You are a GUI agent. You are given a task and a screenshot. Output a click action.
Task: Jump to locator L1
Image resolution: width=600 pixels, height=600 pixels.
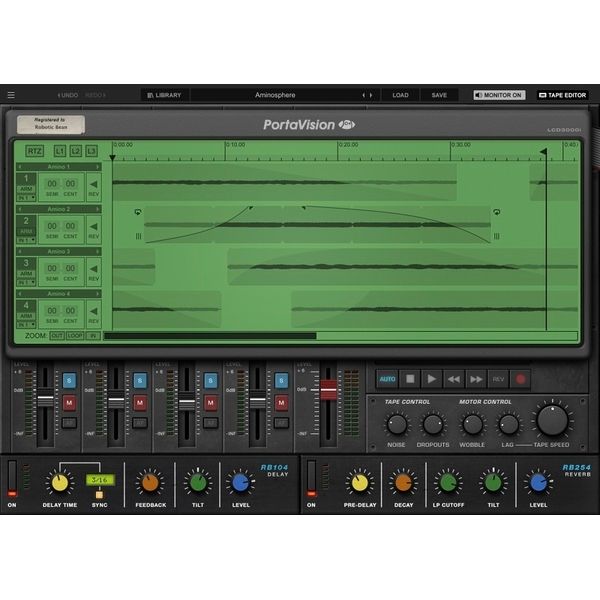click(60, 151)
